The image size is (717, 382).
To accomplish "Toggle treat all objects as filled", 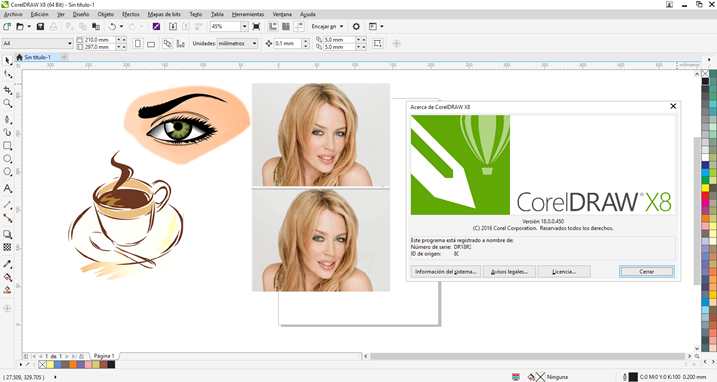I will pyautogui.click(x=377, y=43).
